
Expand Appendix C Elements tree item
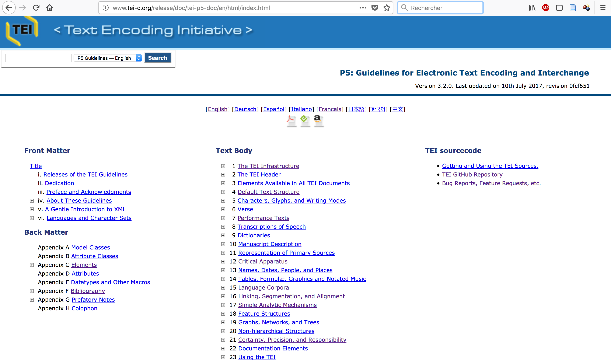tap(32, 265)
